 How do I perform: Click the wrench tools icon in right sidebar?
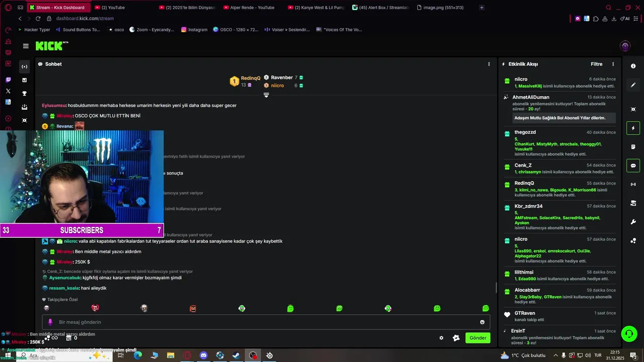coord(633,222)
